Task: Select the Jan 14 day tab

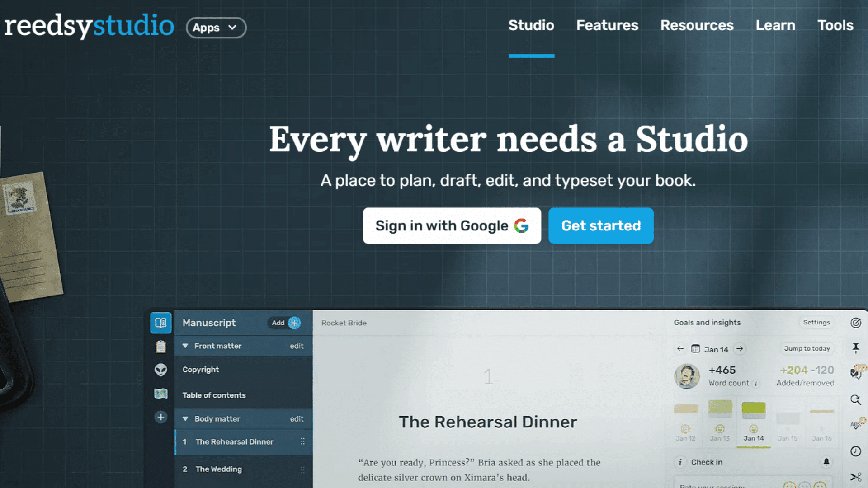Action: click(754, 438)
